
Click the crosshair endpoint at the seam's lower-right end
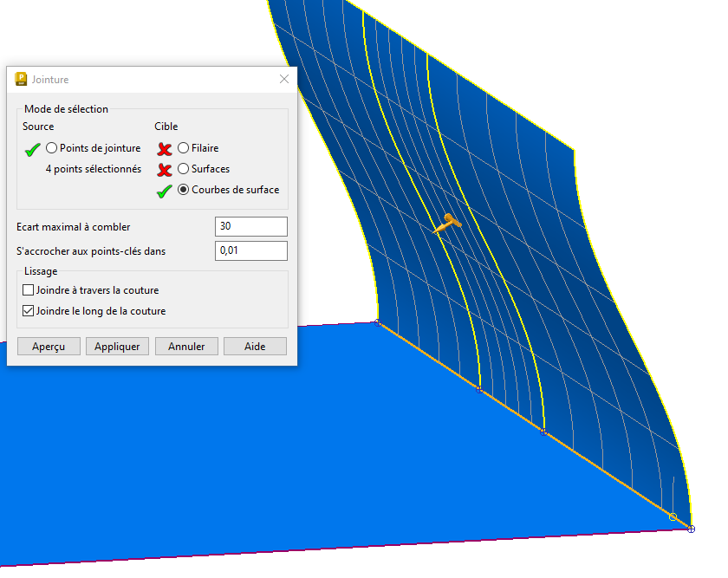coord(691,529)
